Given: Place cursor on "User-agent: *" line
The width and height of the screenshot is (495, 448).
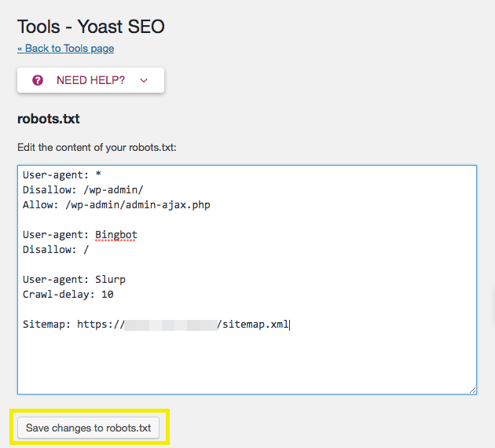Looking at the screenshot, I should point(61,174).
